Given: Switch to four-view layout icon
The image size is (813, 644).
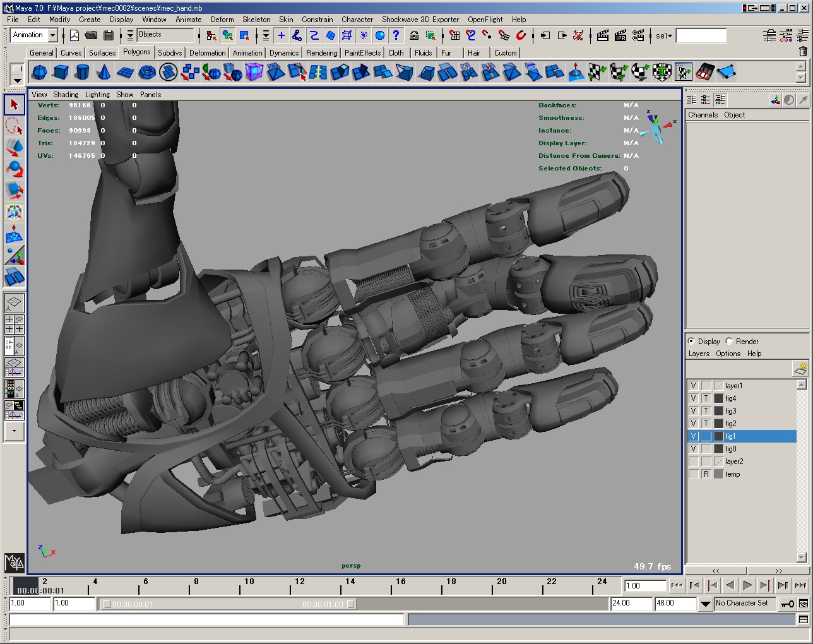Looking at the screenshot, I should 14,325.
